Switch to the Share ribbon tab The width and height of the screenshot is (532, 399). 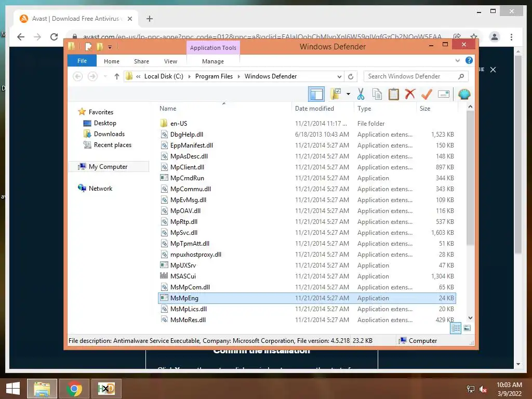point(141,61)
